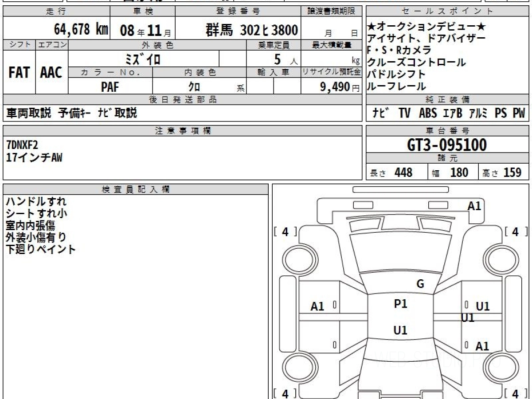Select recycle deposit 9,490円
Screen dimensions: 532x399
tap(340, 87)
